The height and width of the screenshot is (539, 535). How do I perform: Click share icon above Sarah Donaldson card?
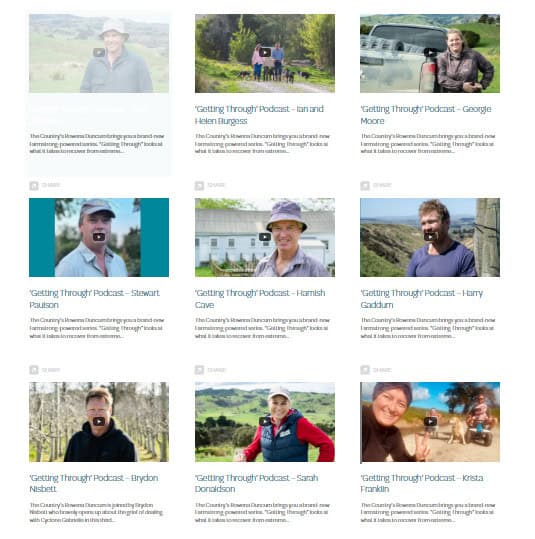point(199,370)
